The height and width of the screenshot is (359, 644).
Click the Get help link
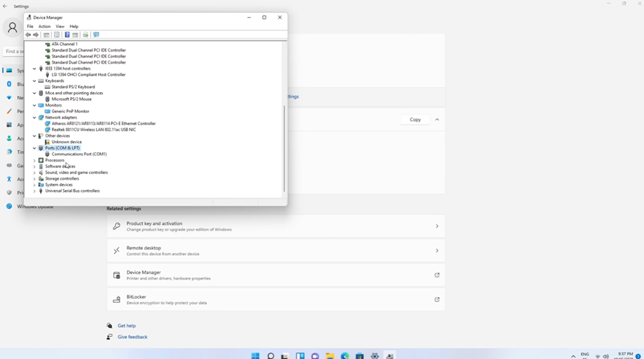126,325
